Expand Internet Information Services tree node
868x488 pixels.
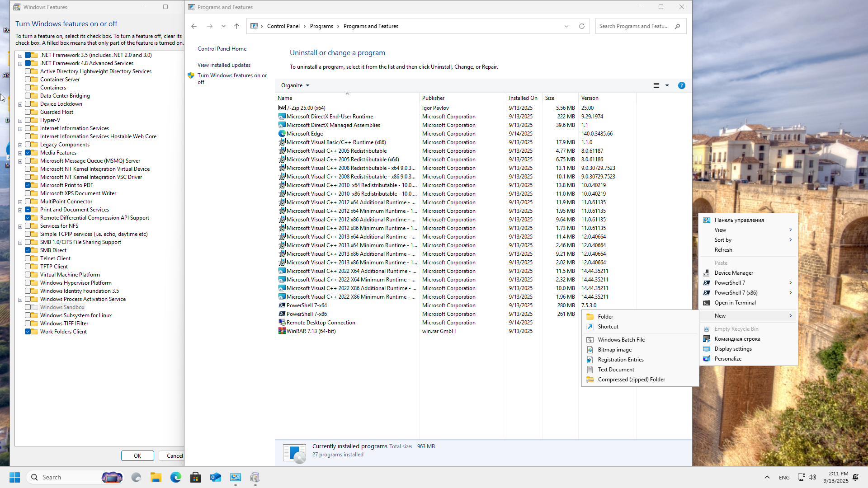(20, 129)
